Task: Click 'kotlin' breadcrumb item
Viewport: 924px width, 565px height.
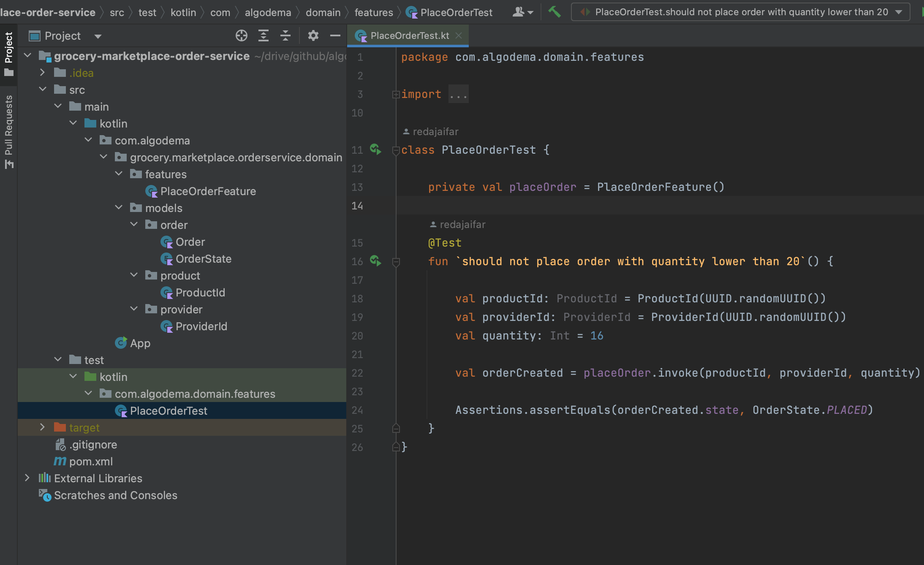Action: click(x=183, y=12)
